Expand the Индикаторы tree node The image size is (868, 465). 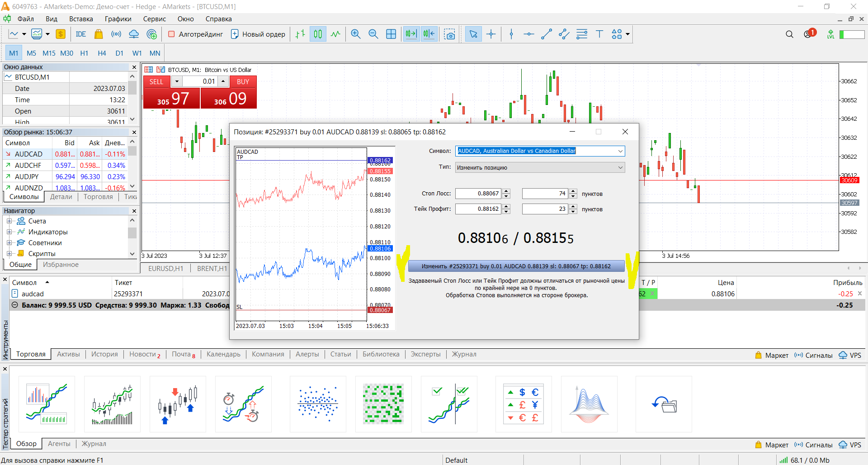pos(9,232)
